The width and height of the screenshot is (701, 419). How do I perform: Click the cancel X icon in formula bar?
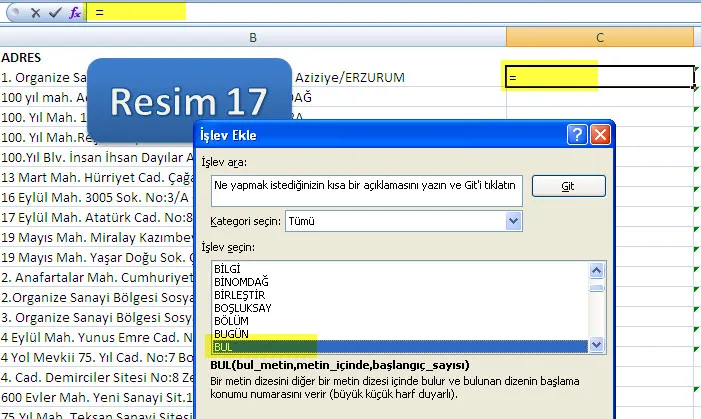pyautogui.click(x=35, y=13)
